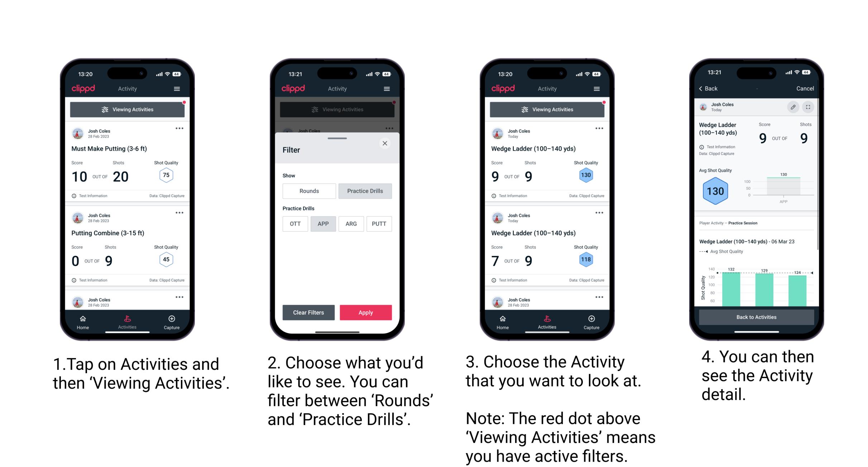Toggle the APP drill category filter
868x467 pixels.
(323, 224)
